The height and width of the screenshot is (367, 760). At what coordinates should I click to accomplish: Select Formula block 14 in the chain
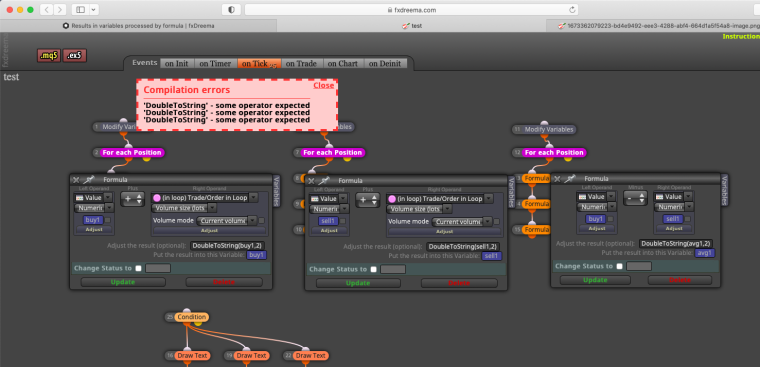[536, 204]
